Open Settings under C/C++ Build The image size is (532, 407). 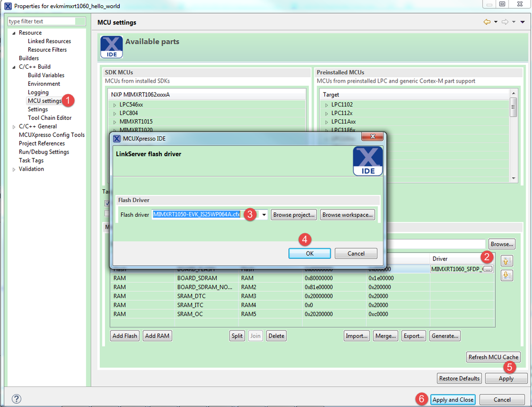tap(38, 109)
